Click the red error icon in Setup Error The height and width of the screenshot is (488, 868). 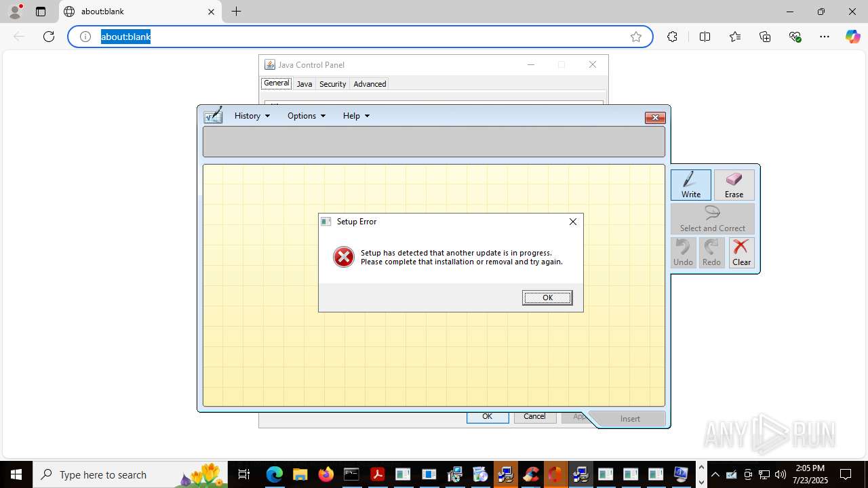[344, 257]
